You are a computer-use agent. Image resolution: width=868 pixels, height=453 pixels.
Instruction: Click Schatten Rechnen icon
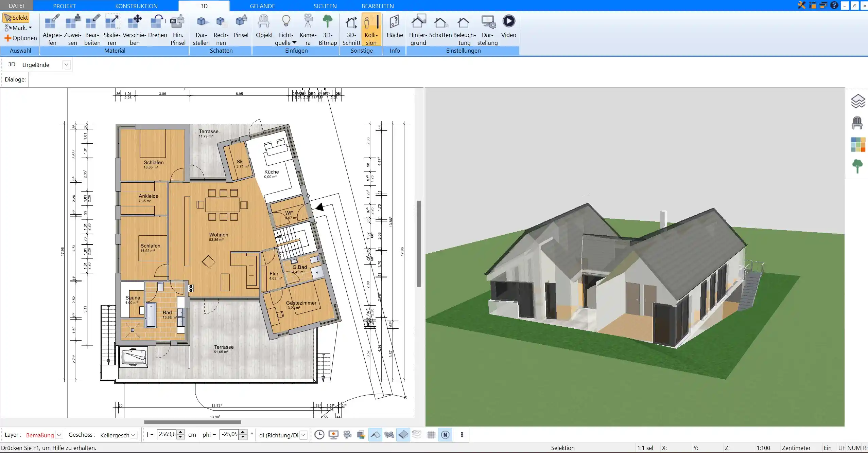(x=221, y=30)
